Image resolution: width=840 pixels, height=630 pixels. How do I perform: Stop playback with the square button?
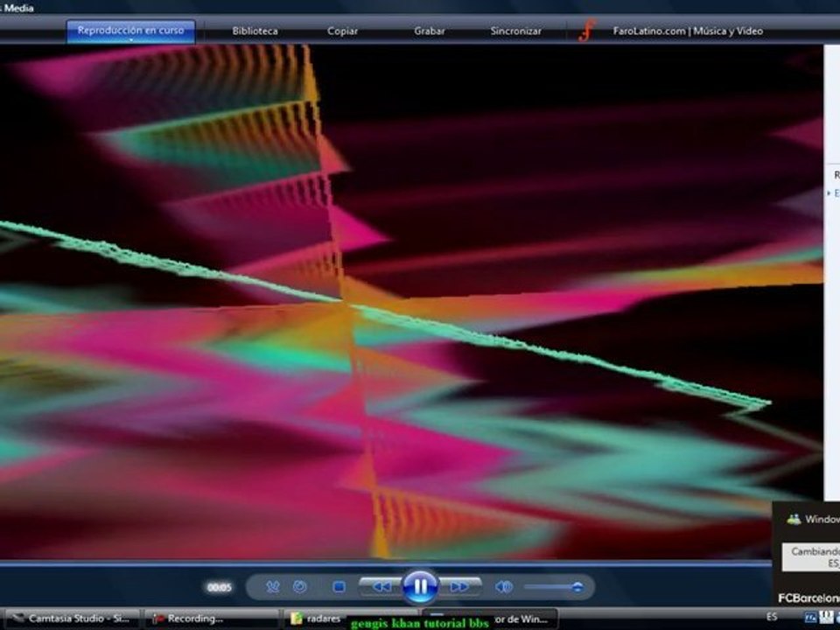click(x=339, y=587)
